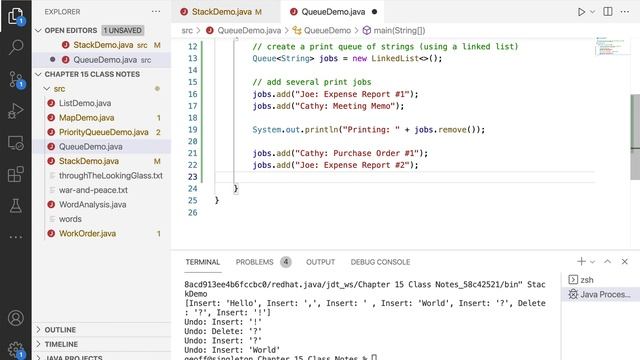The image size is (640, 360).
Task: Open the new terminal launch profile dropdown
Action: [593, 262]
